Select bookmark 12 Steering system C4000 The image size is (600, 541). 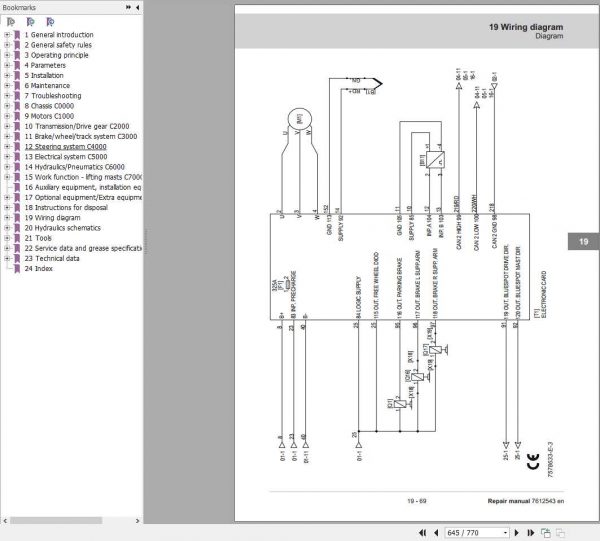(65, 147)
